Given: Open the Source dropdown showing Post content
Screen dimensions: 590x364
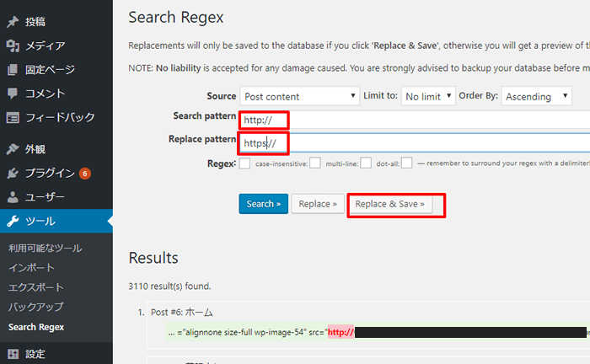Looking at the screenshot, I should (x=299, y=97).
